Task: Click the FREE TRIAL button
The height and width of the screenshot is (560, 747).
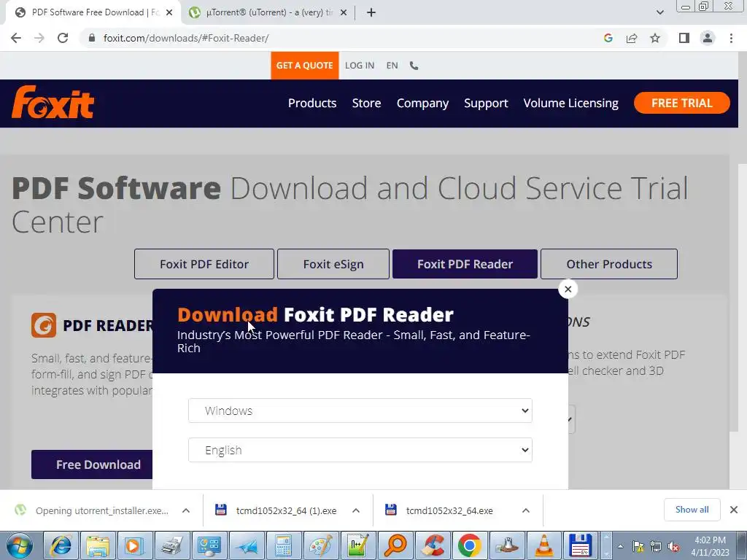Action: (682, 103)
